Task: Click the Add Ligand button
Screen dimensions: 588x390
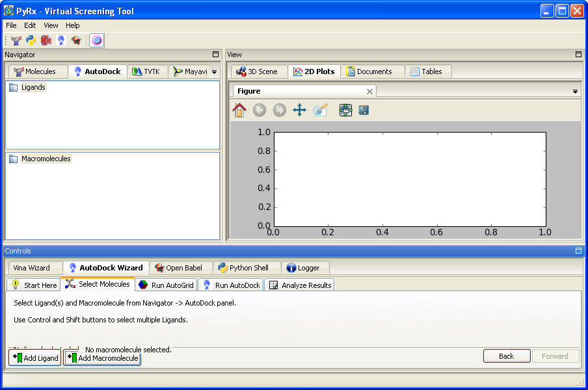Action: [x=35, y=357]
